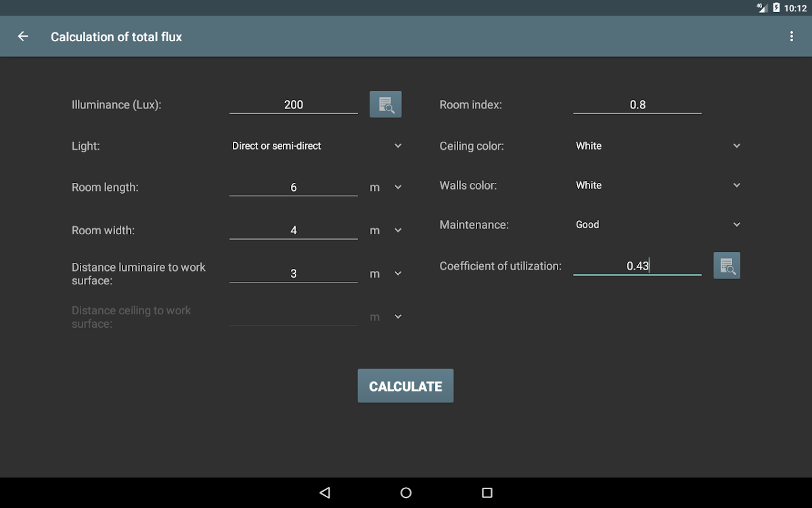Image resolution: width=812 pixels, height=508 pixels.
Task: Open the coefficient of utilization lookup icon
Action: click(726, 266)
